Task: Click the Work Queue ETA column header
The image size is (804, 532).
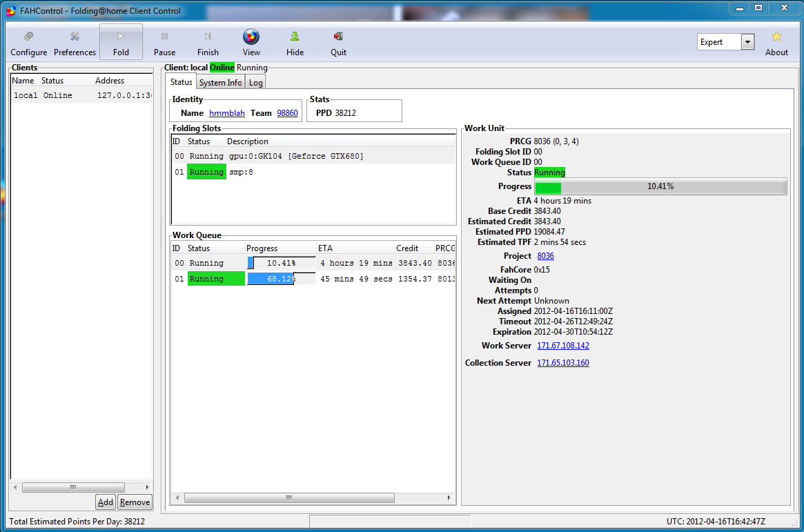Action: tap(355, 248)
